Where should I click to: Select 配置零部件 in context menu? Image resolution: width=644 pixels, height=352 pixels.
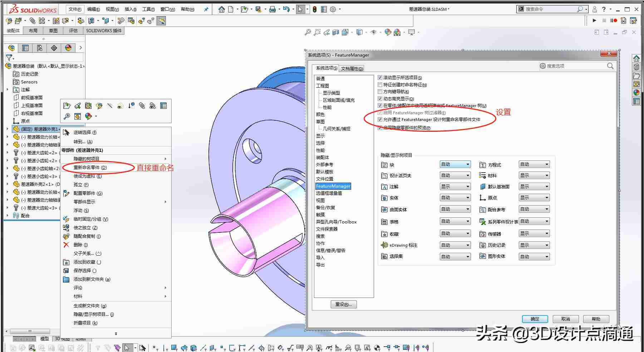(88, 193)
